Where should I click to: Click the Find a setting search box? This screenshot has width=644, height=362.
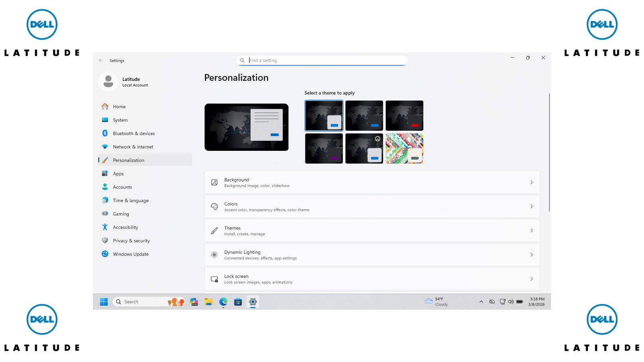322,60
